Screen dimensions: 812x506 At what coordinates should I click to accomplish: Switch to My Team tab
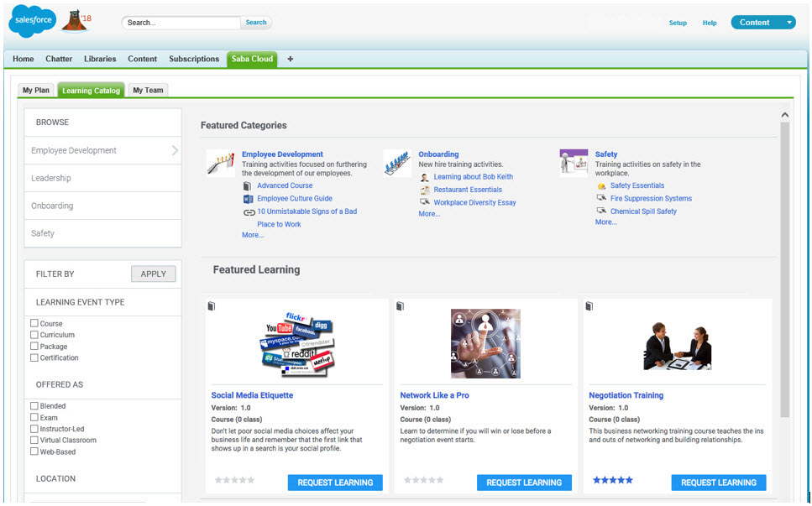148,90
